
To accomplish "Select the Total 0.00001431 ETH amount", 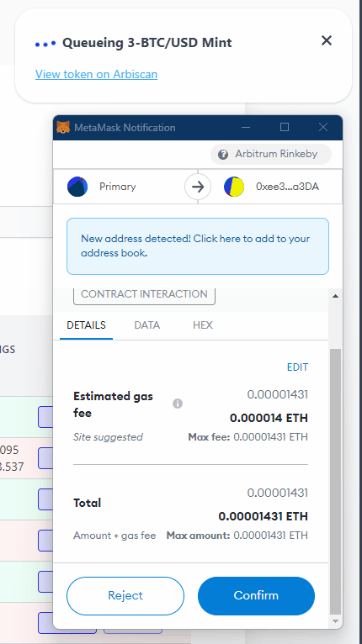I will [263, 516].
